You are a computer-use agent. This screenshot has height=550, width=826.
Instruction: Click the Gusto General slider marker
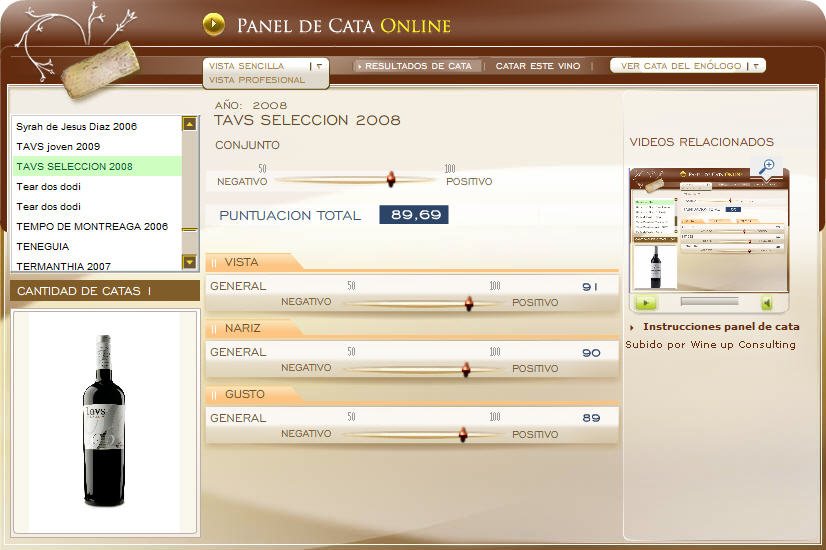click(463, 435)
